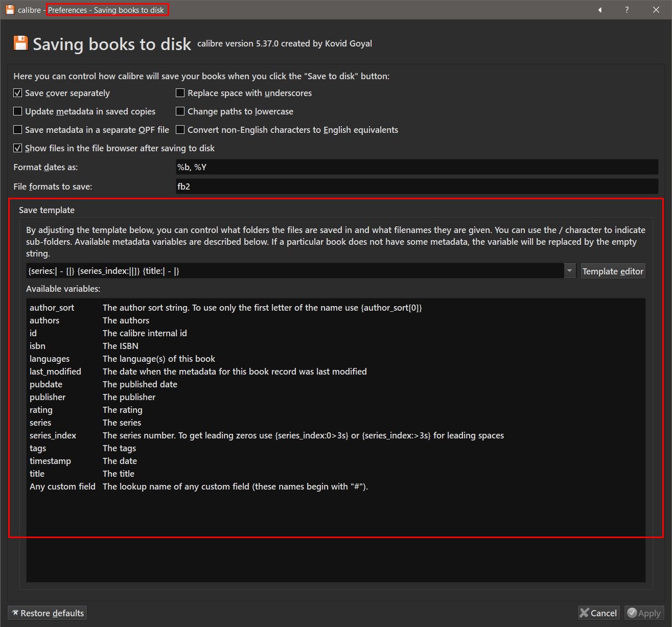Check Change paths to lowercase
Screen dimensions: 672x627
point(180,111)
